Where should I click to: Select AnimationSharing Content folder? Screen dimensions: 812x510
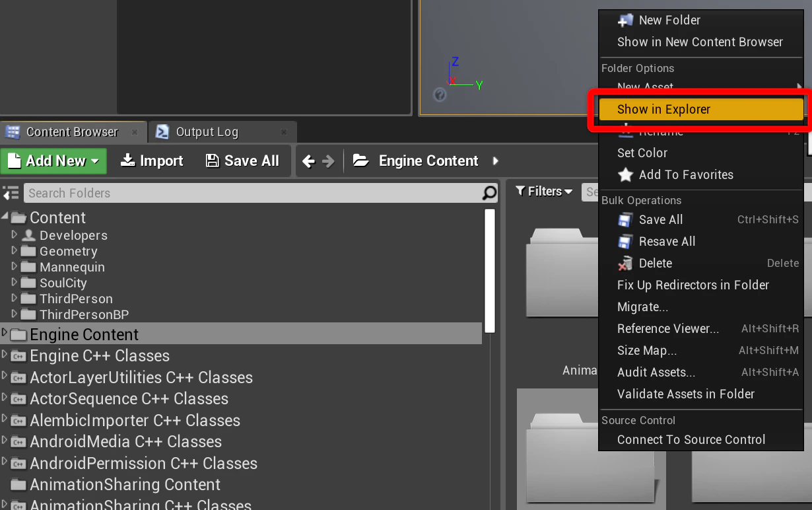tap(125, 484)
